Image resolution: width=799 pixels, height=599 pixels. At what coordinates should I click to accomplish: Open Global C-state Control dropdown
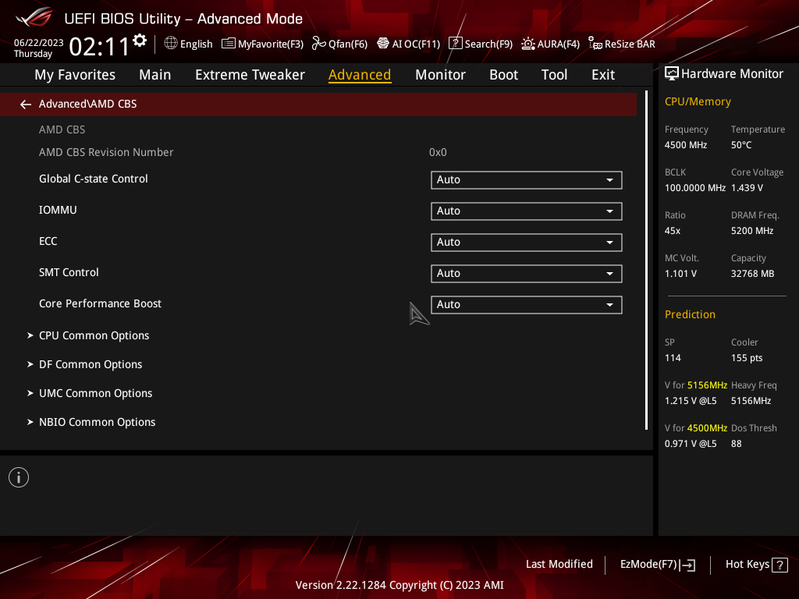tap(526, 180)
